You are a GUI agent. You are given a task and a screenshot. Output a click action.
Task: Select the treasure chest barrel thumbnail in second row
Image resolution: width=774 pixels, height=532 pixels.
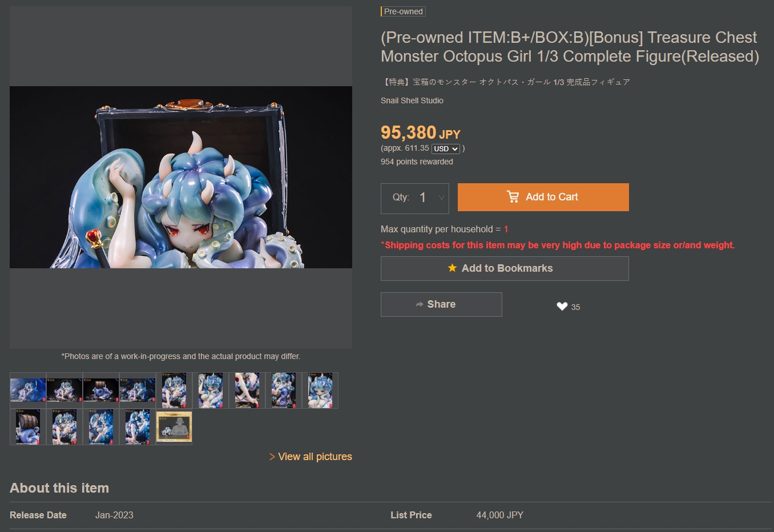pyautogui.click(x=28, y=427)
